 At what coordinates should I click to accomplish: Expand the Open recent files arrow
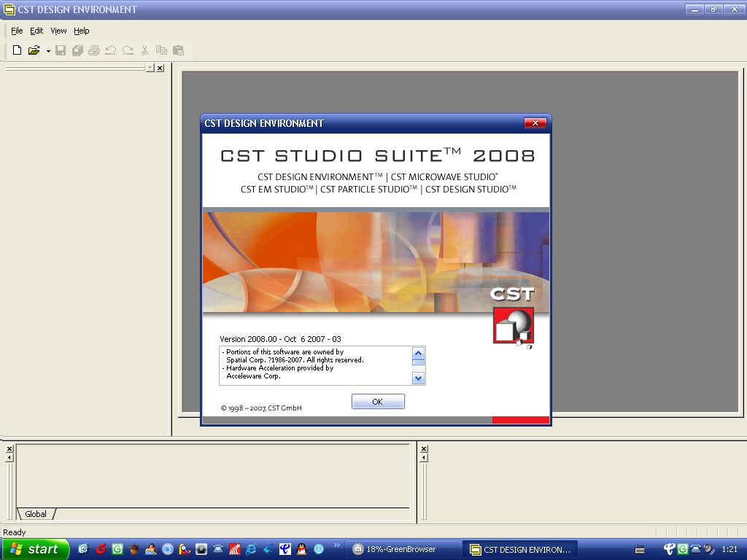(x=48, y=50)
